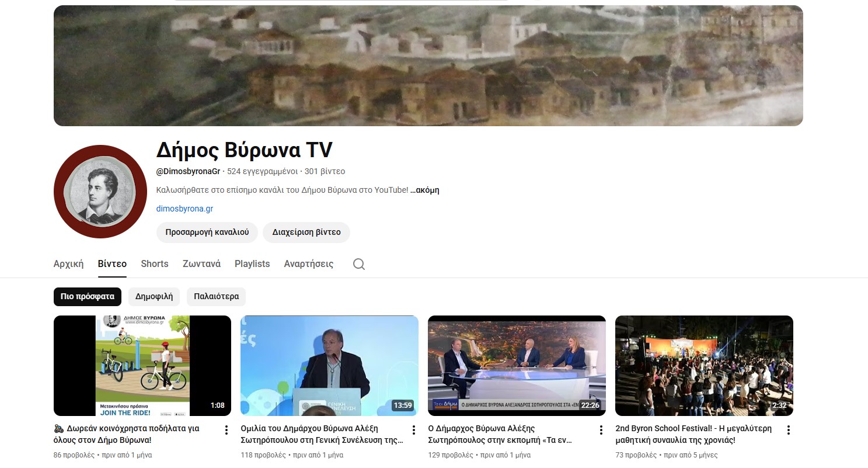
Task: Click the Προσαρμογή καναλιού button
Action: click(x=207, y=232)
